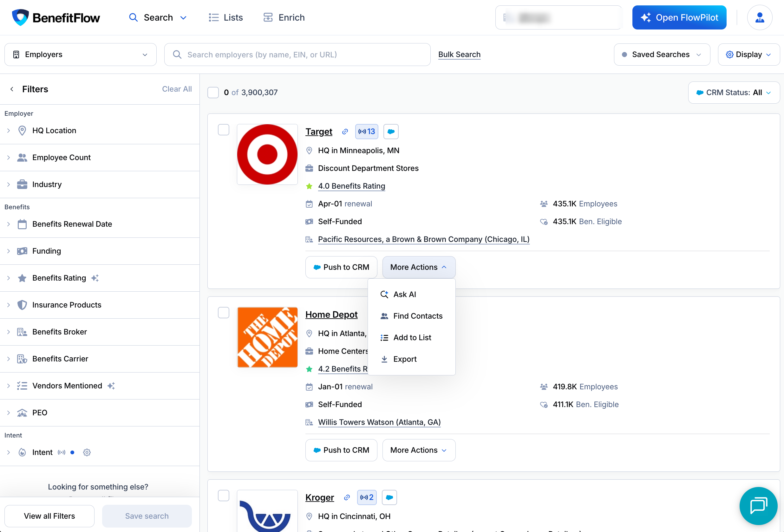This screenshot has height=532, width=784.
Task: Open the Enrich navigation tab
Action: (284, 17)
